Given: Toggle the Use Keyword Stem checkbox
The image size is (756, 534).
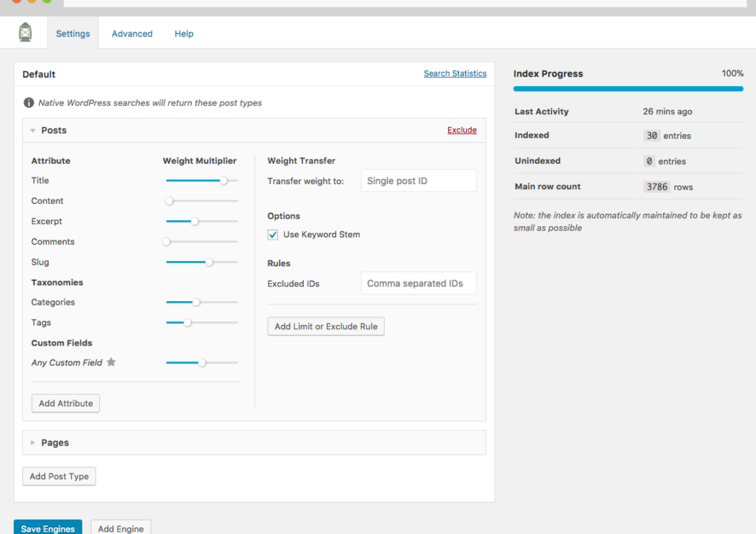Looking at the screenshot, I should click(x=273, y=234).
